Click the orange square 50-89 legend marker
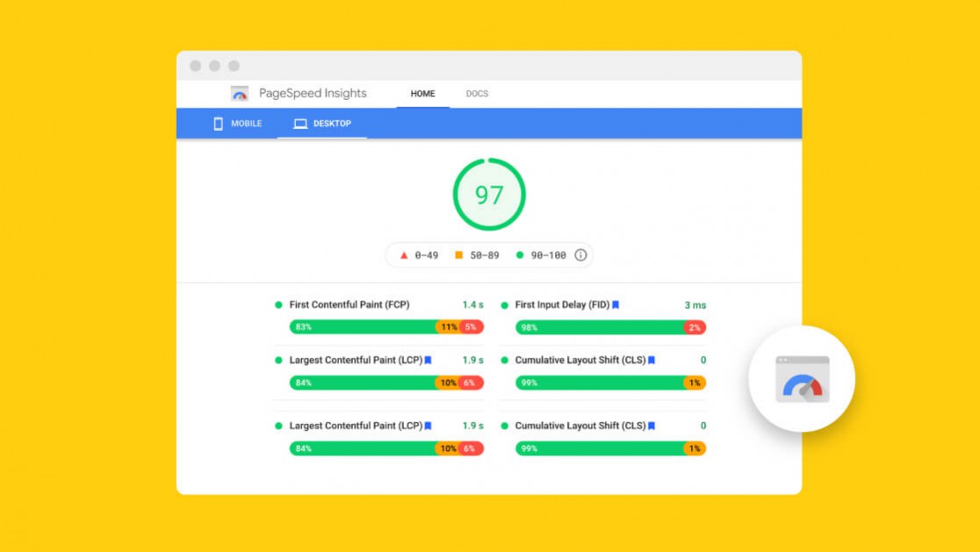Viewport: 980px width, 552px height. [x=458, y=254]
